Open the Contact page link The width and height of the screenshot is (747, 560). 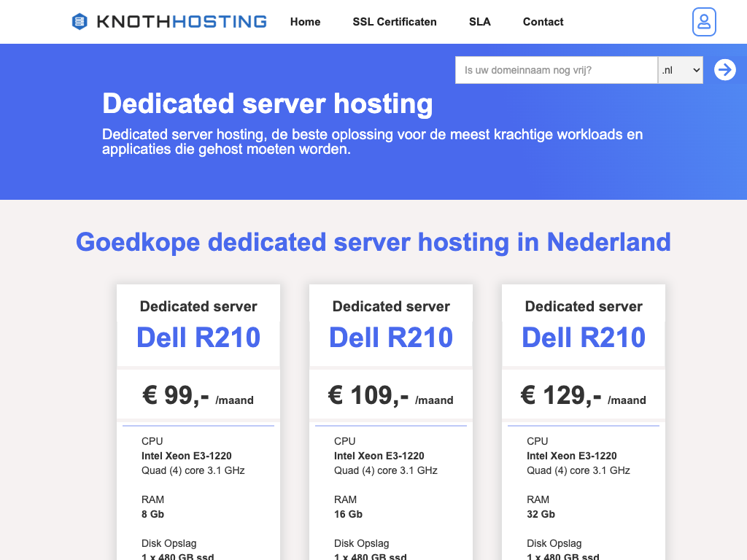(543, 22)
